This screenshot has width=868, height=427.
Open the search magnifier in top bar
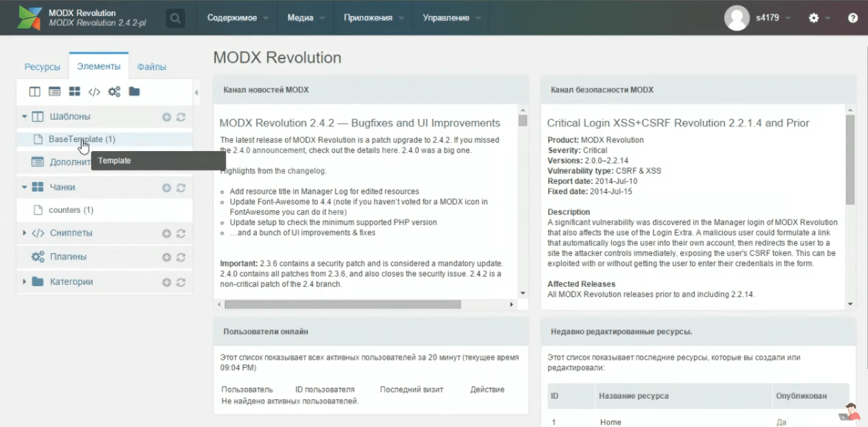[x=175, y=18]
